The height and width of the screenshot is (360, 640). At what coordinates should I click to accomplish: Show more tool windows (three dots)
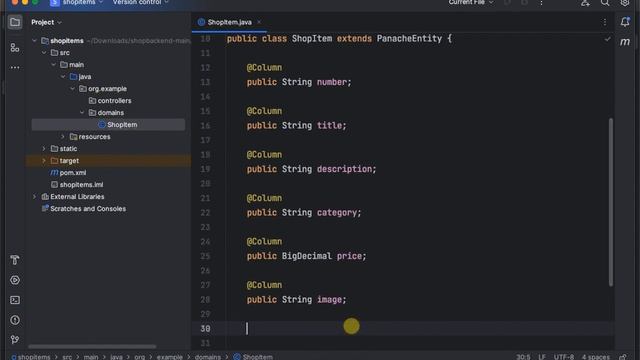[x=15, y=67]
